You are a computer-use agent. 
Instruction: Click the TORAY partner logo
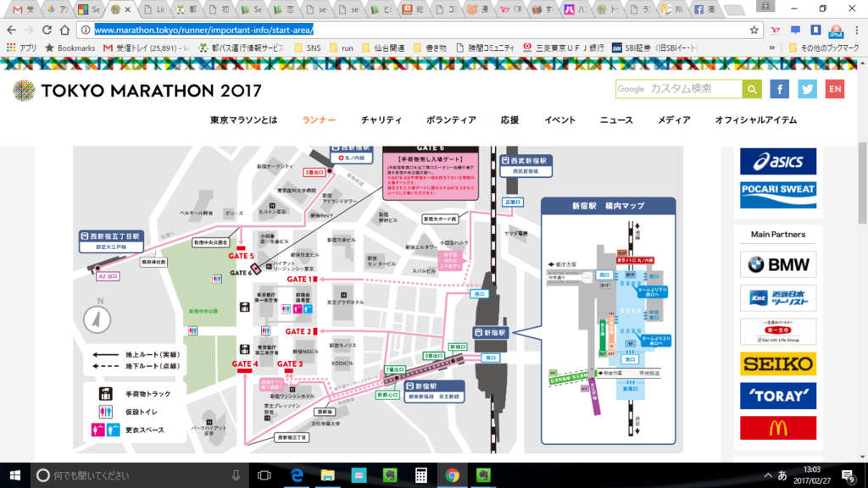click(778, 396)
